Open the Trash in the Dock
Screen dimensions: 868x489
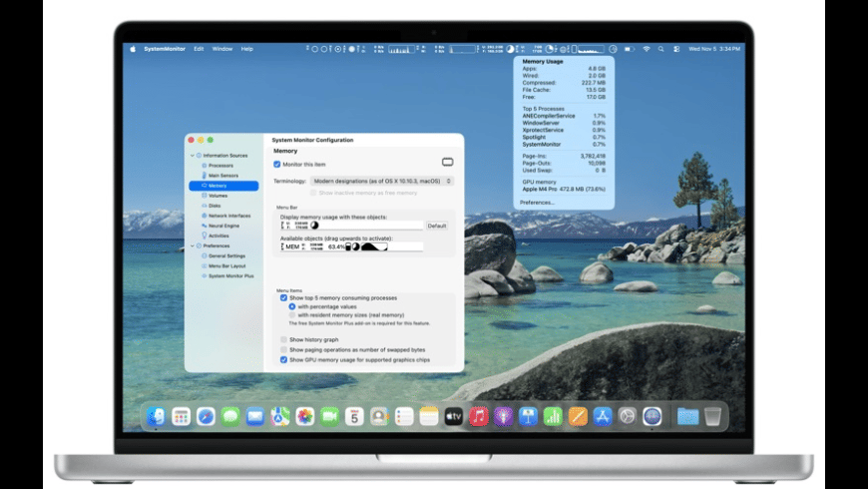coord(713,416)
